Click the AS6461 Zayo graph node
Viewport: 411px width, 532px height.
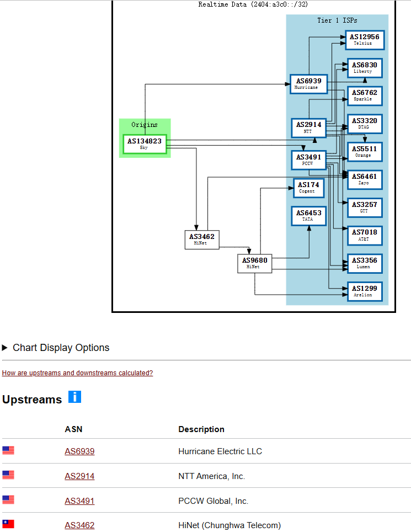click(365, 179)
